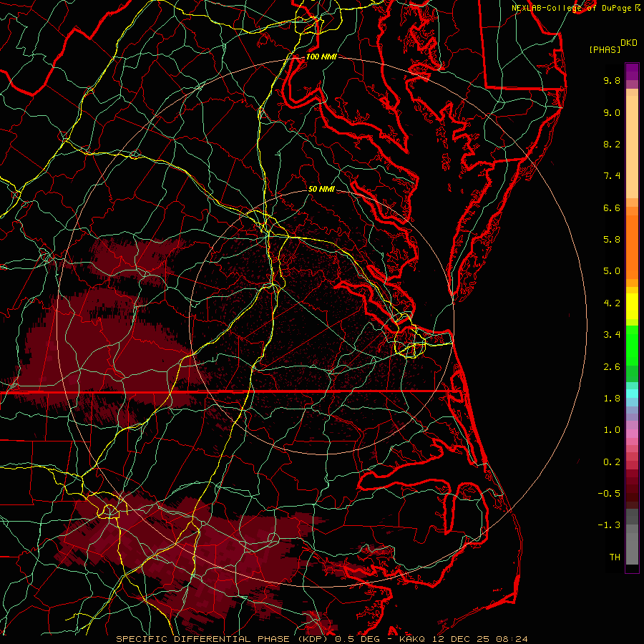Pick the peach segment of the color bar
This screenshot has height=644, width=644.
click(632, 147)
